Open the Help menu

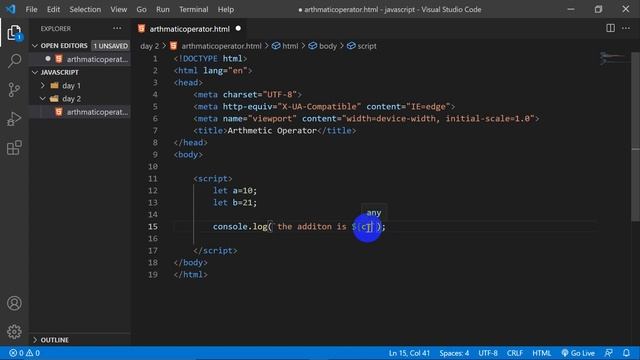coord(225,9)
